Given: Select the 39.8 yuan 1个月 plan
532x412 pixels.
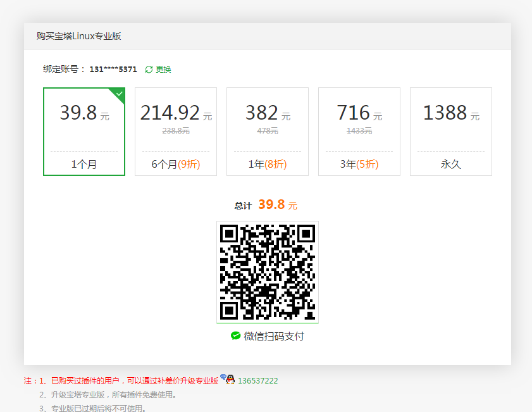Looking at the screenshot, I should (x=84, y=132).
